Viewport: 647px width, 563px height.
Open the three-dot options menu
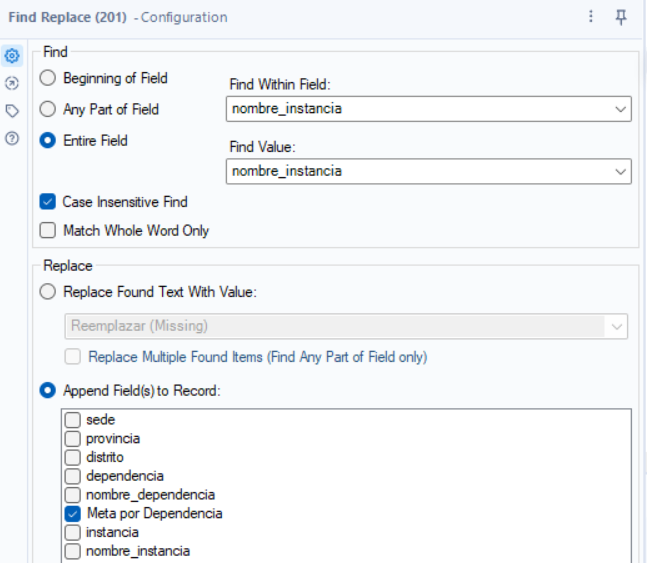[x=591, y=17]
